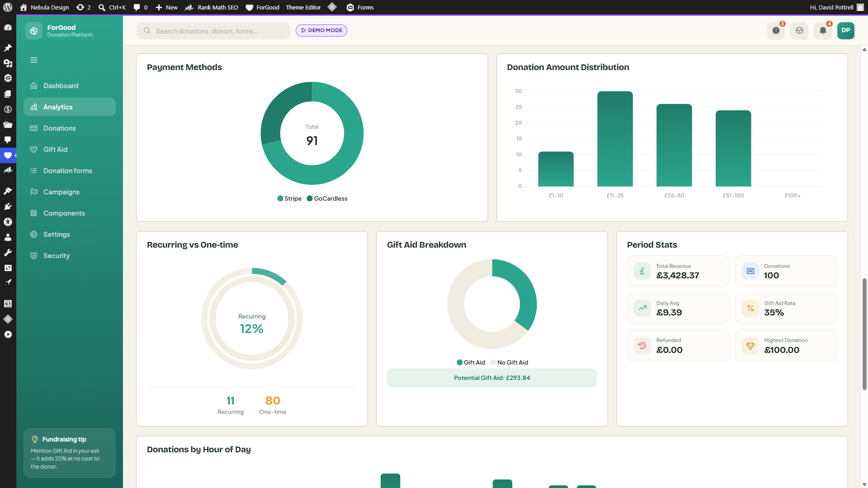Viewport: 868px width, 488px height.
Task: Open Appearance via the paintbrush icon
Action: (x=8, y=191)
